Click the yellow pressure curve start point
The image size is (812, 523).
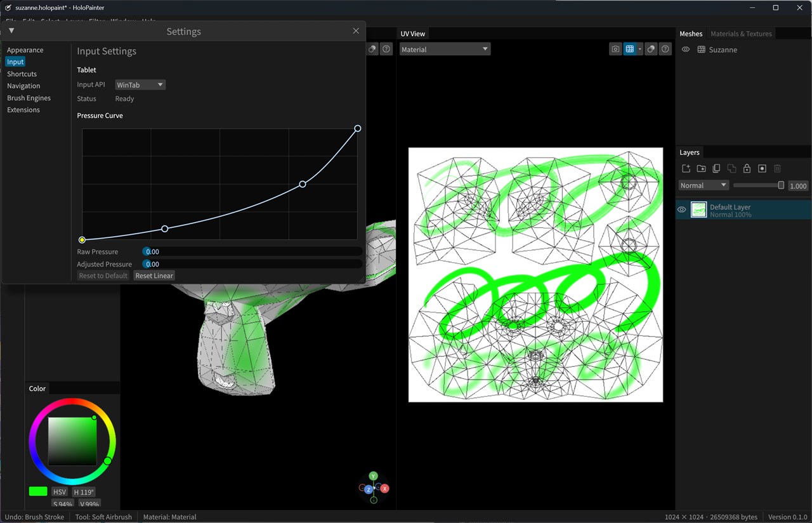point(82,240)
